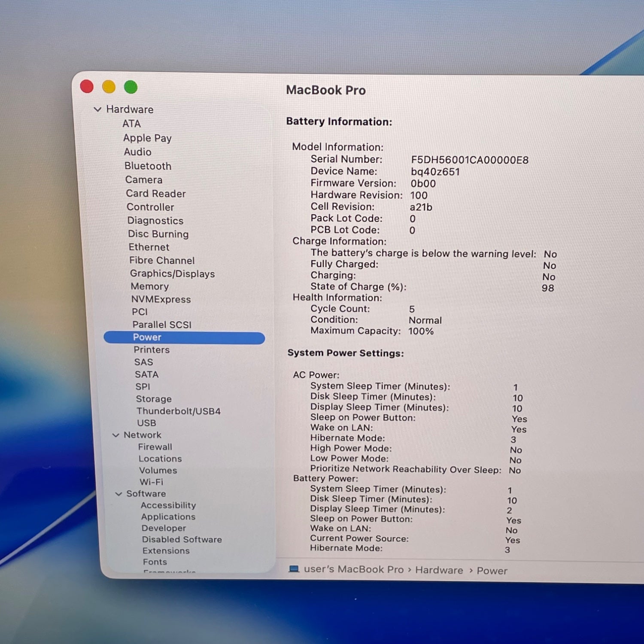644x644 pixels.
Task: Click "user's MacBook Pro" in path bar
Action: [x=354, y=570]
